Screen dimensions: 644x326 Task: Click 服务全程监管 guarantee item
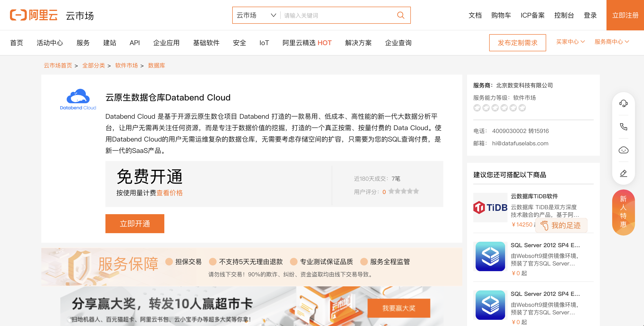point(385,262)
